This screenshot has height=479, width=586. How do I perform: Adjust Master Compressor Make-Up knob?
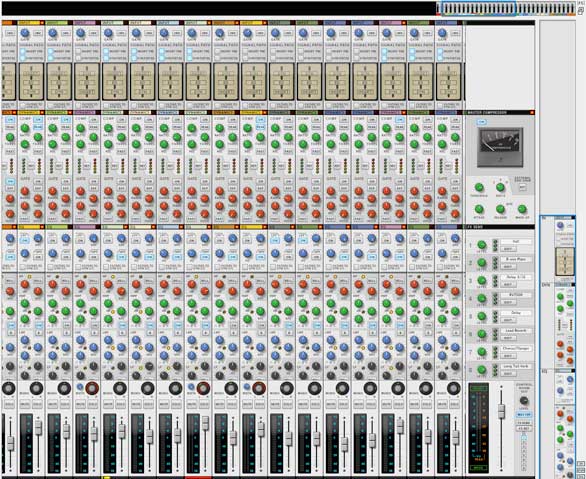tap(522, 209)
